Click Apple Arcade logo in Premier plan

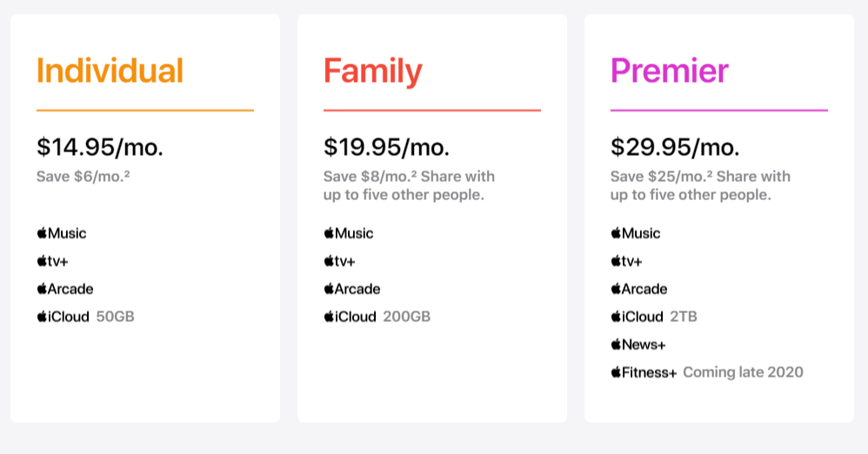pos(639,289)
